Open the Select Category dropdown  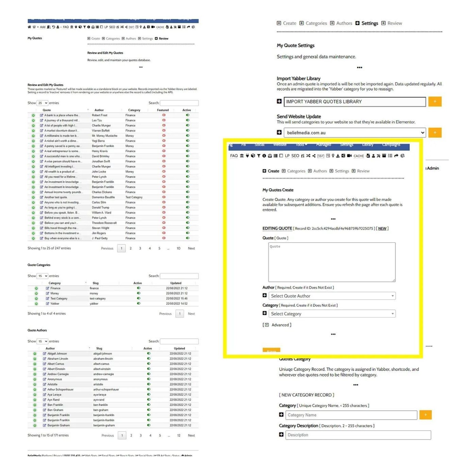click(x=332, y=314)
